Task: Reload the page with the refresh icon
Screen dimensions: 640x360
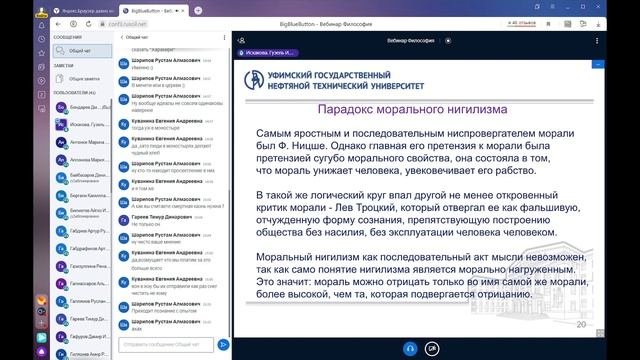Action: (89, 24)
